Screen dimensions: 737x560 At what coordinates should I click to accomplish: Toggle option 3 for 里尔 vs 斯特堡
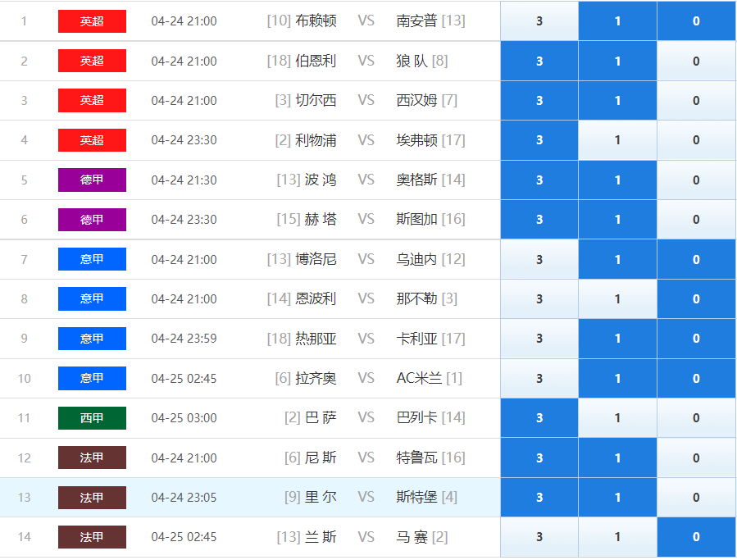(539, 498)
